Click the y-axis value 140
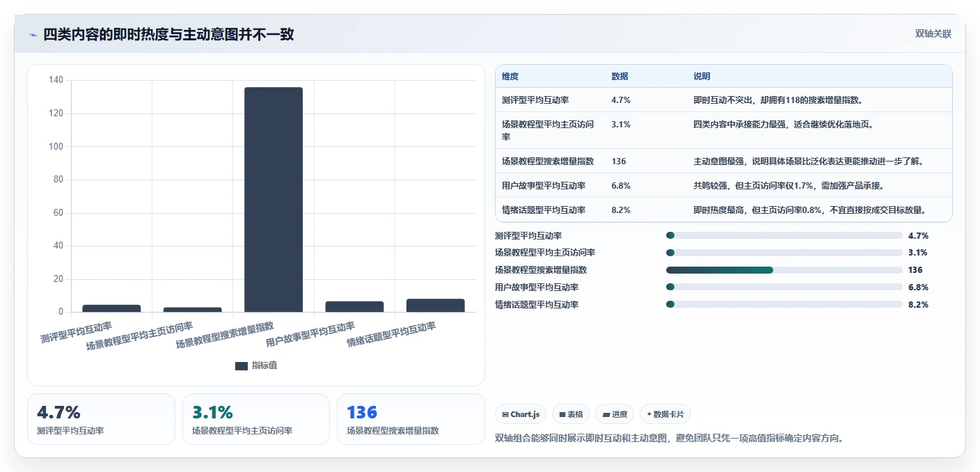The width and height of the screenshot is (980, 472). (56, 80)
